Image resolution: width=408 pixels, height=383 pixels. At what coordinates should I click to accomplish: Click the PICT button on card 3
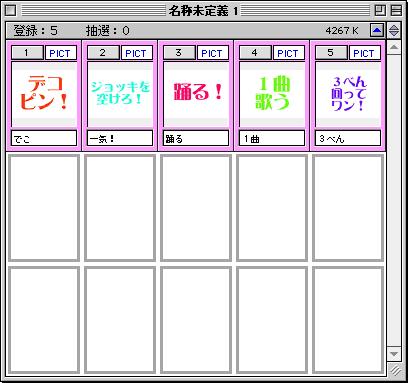point(213,53)
